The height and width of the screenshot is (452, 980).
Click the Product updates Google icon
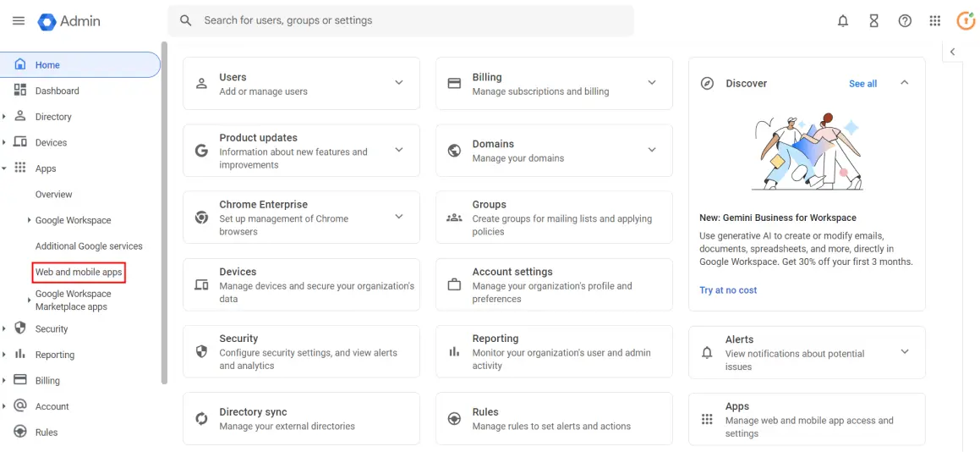coord(201,151)
